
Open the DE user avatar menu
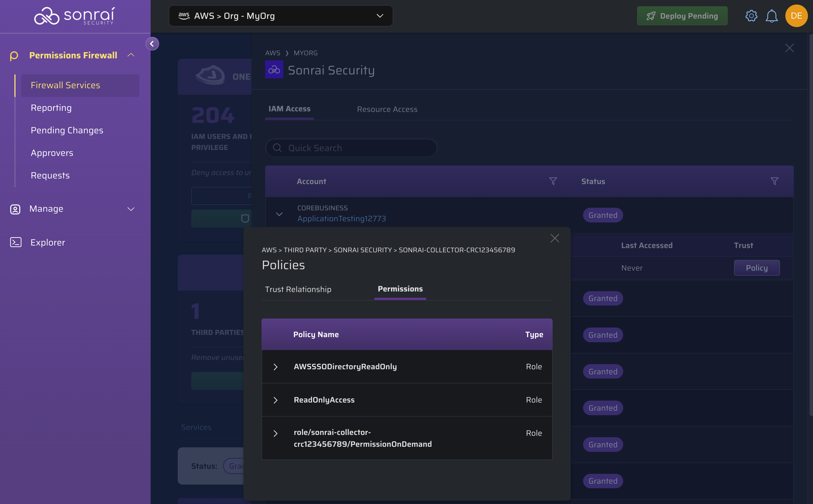796,16
